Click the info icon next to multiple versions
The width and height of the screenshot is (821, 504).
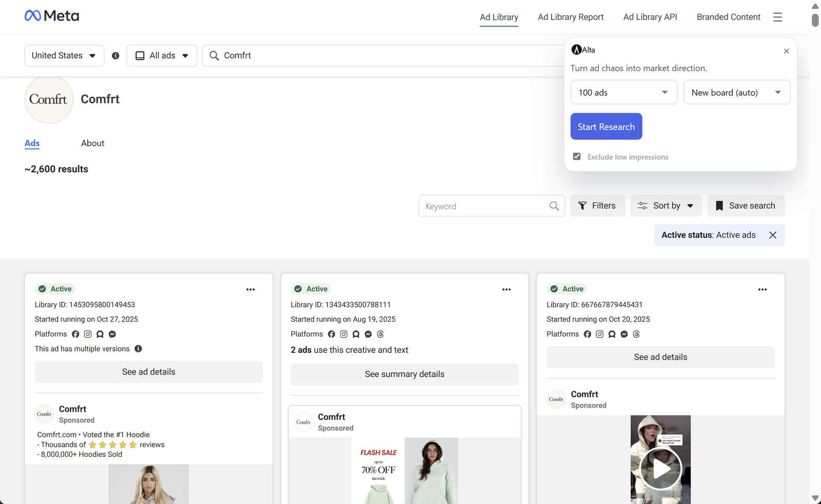(x=138, y=348)
